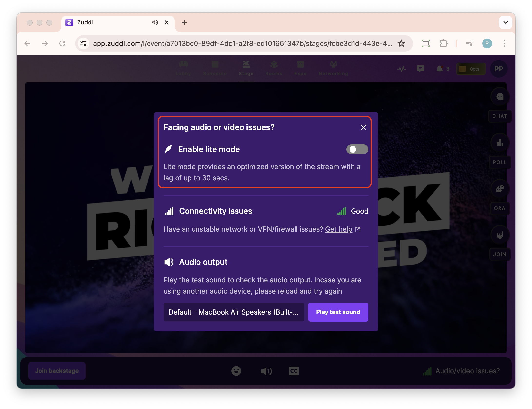Switch to the Lobby tab
The width and height of the screenshot is (532, 409).
[x=183, y=68]
